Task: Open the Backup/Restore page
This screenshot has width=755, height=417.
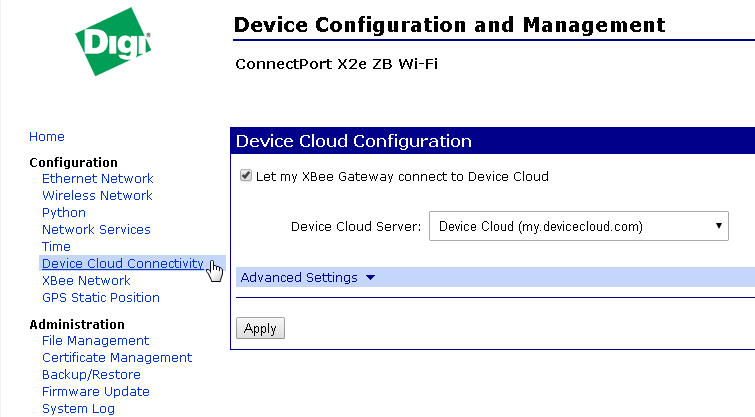Action: coord(91,375)
